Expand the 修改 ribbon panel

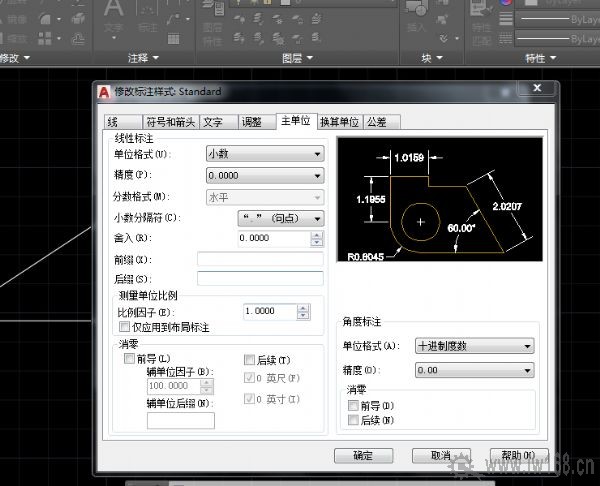pyautogui.click(x=15, y=58)
